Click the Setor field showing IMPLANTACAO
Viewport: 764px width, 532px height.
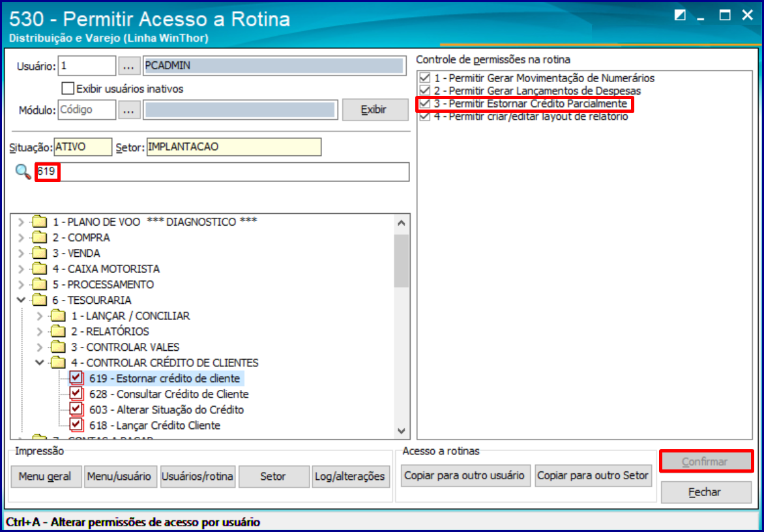click(233, 147)
